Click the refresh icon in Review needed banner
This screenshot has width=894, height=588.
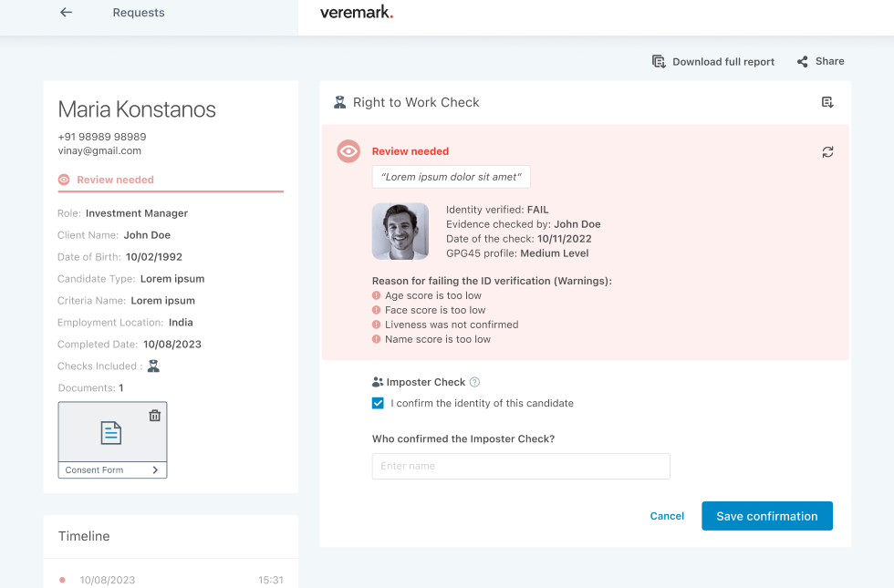coord(827,152)
